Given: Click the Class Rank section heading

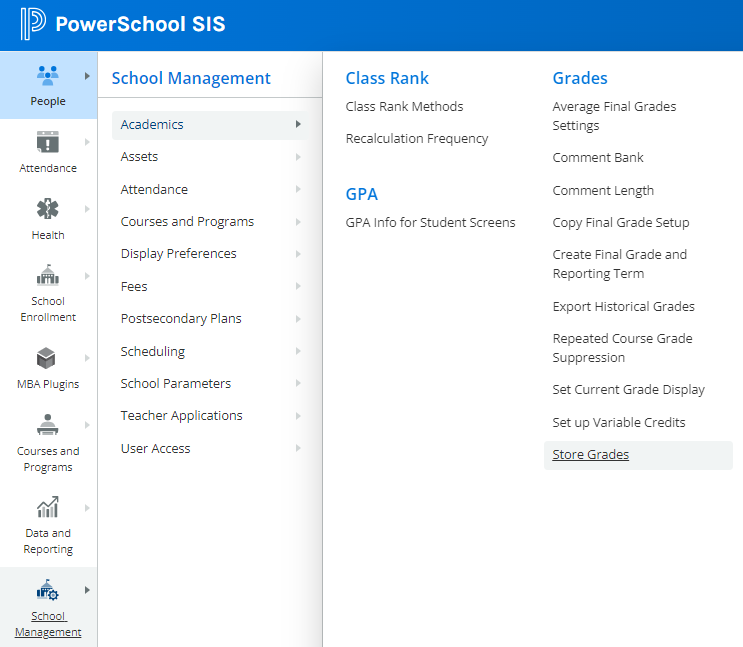Looking at the screenshot, I should coord(387,78).
